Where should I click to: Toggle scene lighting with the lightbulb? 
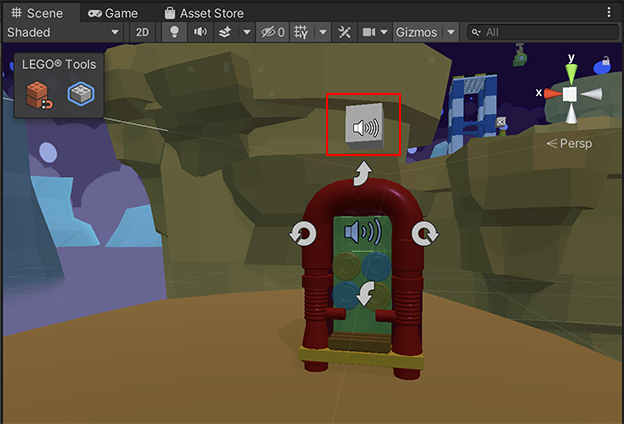point(174,32)
